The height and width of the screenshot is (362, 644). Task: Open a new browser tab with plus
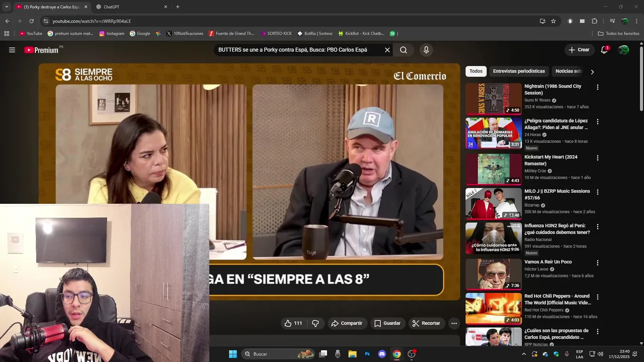178,7
